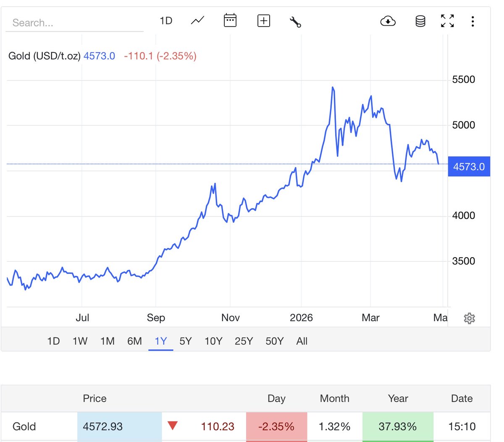The image size is (504, 442).
Task: Click the plus icon to add comparison
Action: coord(264,21)
